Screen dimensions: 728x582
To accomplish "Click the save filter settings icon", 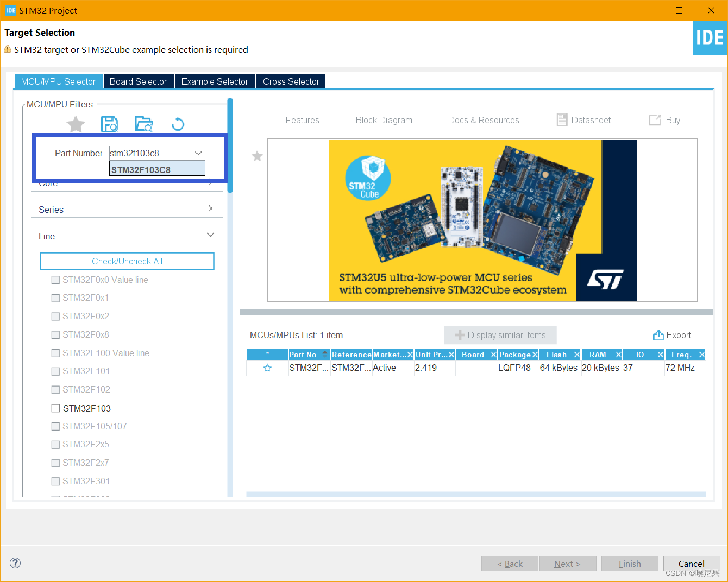I will [x=109, y=124].
